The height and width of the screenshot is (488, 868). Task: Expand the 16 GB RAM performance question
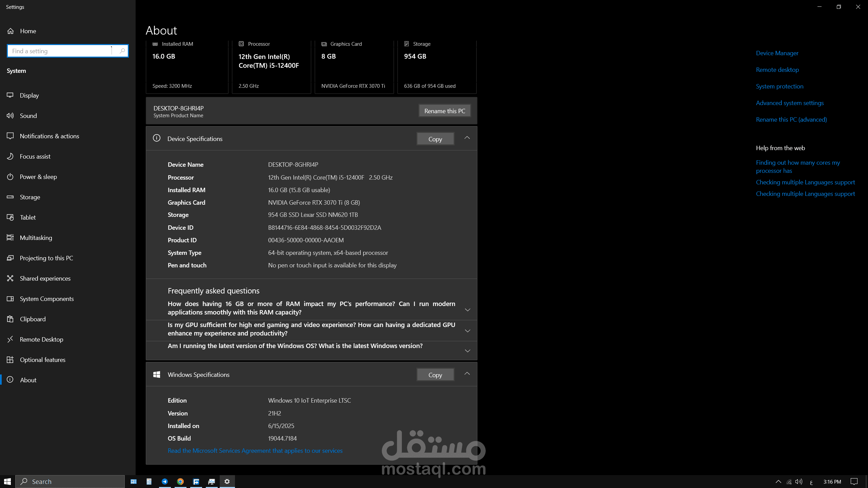pyautogui.click(x=468, y=310)
